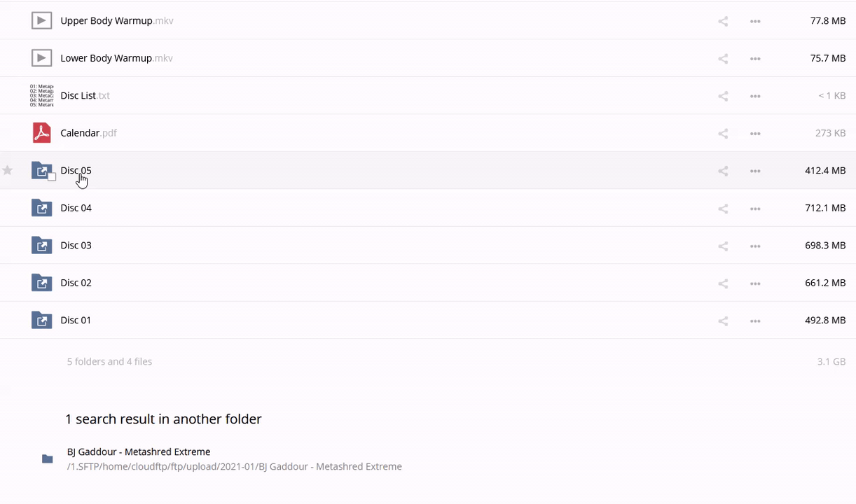
Task: Open the Disc 05 folder
Action: click(x=76, y=170)
